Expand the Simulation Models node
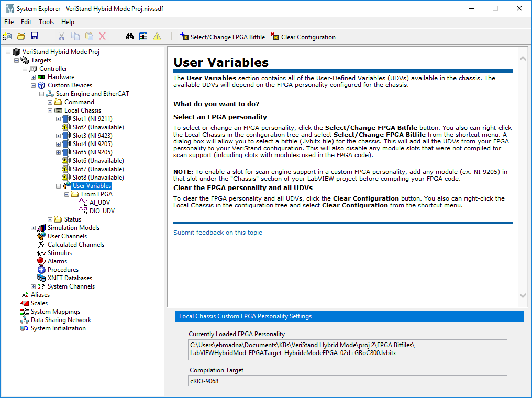Screen dimensions: 532x398 [x=33, y=227]
